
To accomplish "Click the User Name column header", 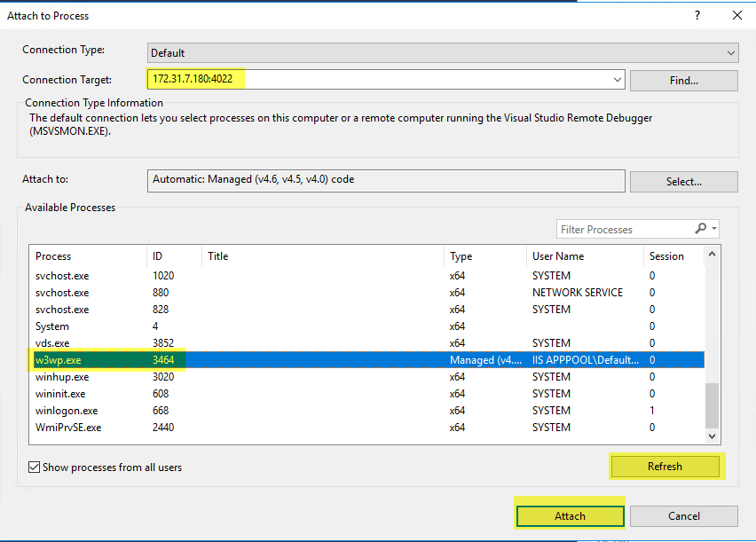I will pyautogui.click(x=558, y=256).
